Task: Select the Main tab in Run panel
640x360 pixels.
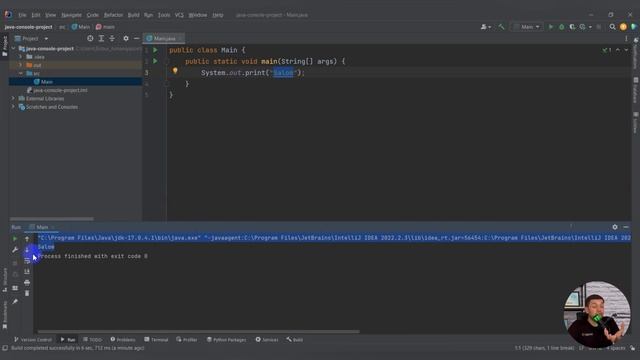Action: [42, 227]
